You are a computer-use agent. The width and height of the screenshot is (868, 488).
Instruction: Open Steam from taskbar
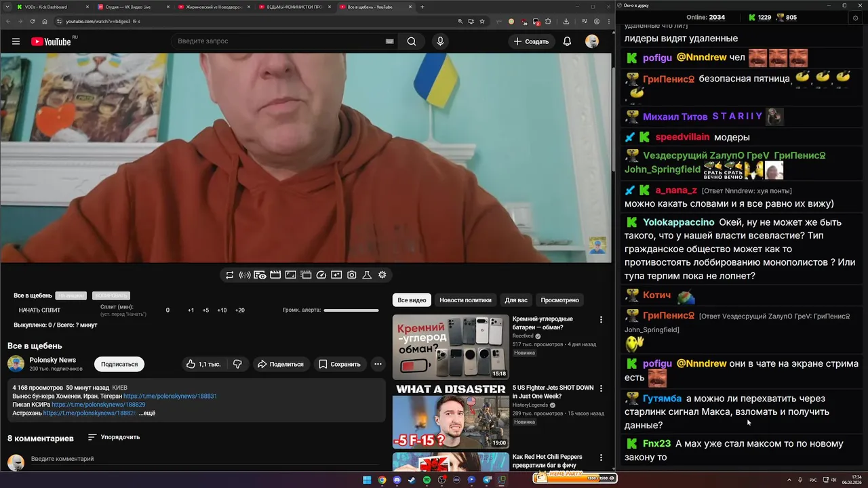click(412, 480)
